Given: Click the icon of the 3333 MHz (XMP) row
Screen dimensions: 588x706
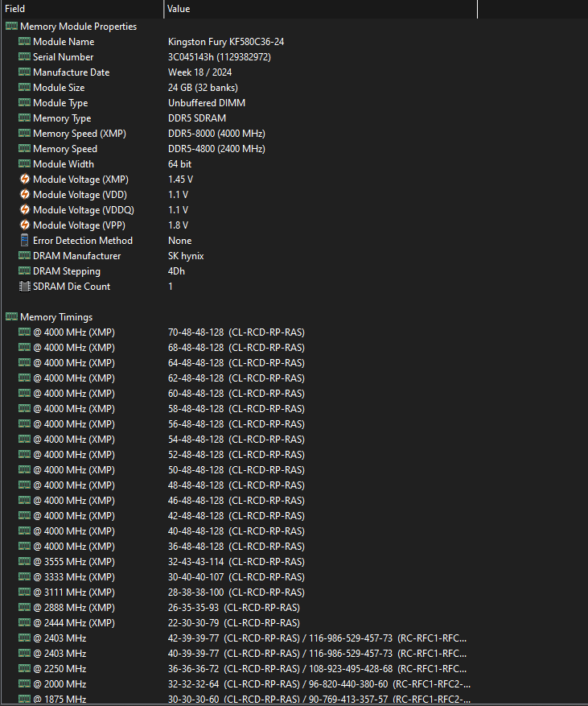Looking at the screenshot, I should [x=24, y=576].
